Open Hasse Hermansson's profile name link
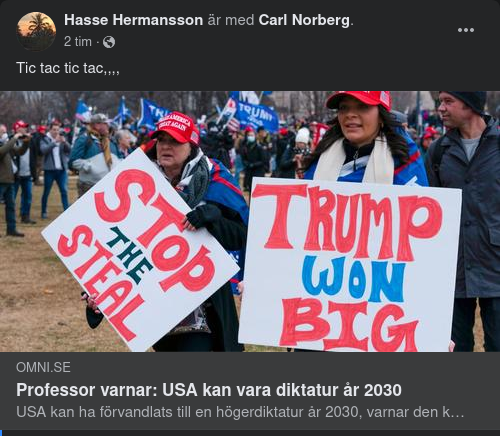 tap(133, 20)
